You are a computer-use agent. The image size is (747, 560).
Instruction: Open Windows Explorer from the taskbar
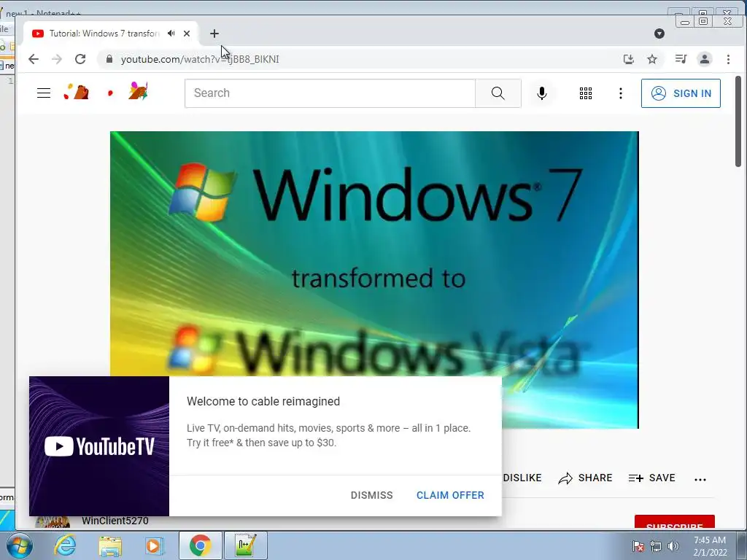click(110, 545)
